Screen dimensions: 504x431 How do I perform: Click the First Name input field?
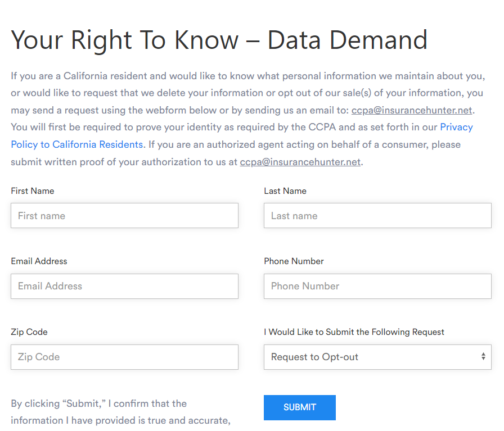click(x=124, y=216)
